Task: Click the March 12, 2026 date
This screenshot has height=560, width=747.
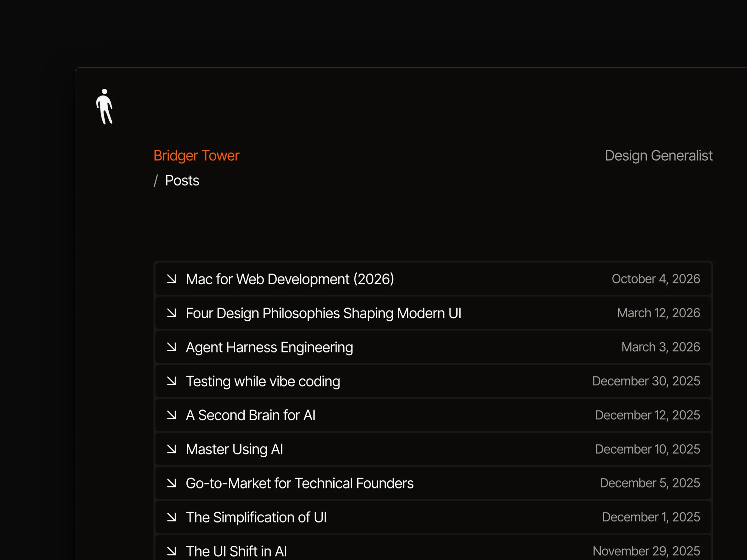Action: point(659,313)
